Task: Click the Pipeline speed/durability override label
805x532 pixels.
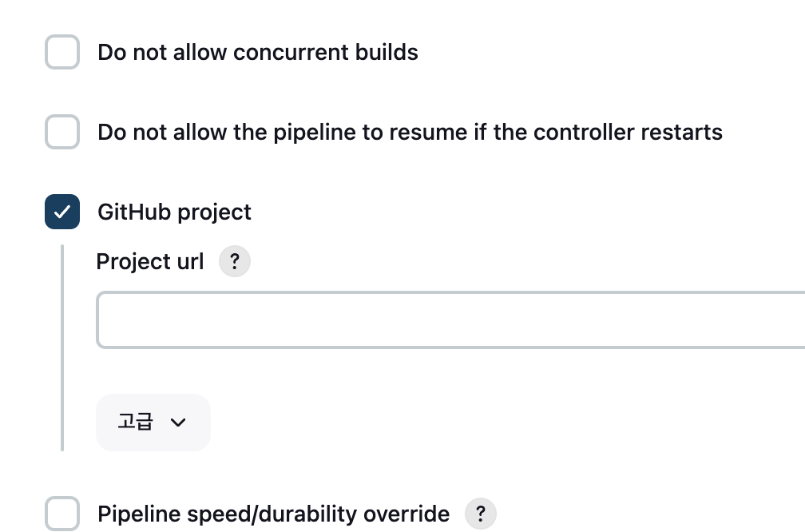Action: 274,514
